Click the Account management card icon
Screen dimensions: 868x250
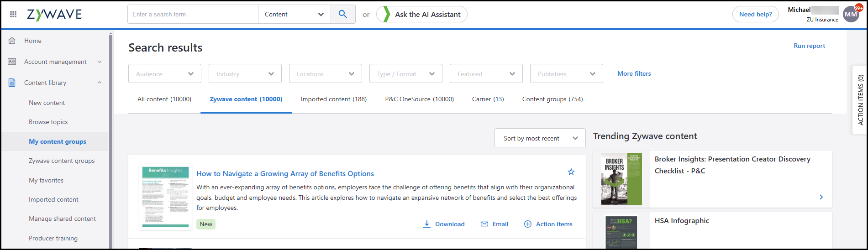tap(12, 62)
